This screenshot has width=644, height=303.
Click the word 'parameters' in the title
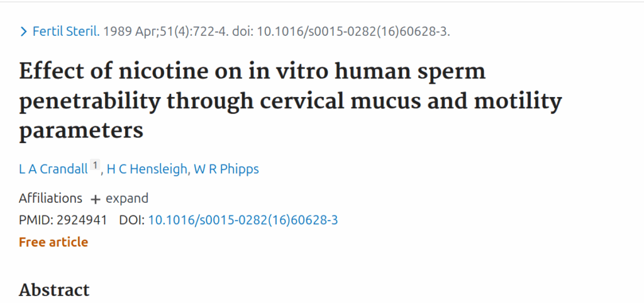(81, 130)
